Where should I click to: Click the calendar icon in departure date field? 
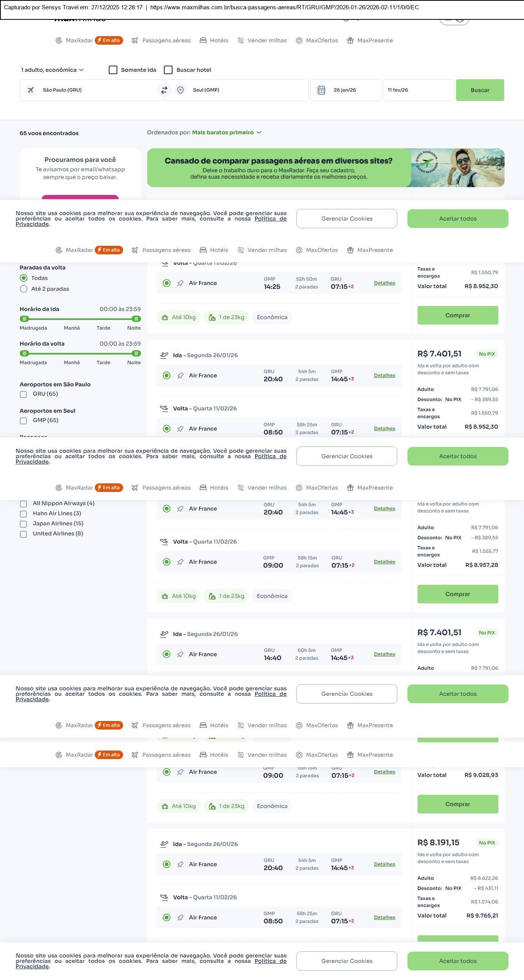321,90
